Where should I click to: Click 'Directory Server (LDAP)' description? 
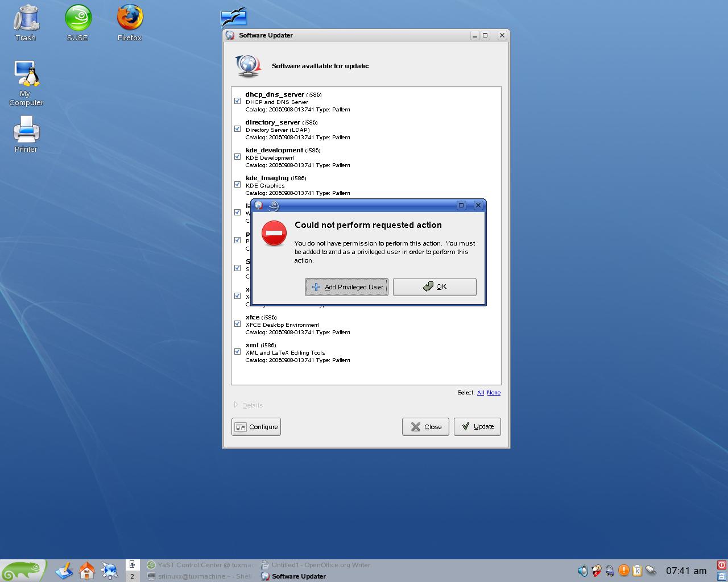coord(278,130)
